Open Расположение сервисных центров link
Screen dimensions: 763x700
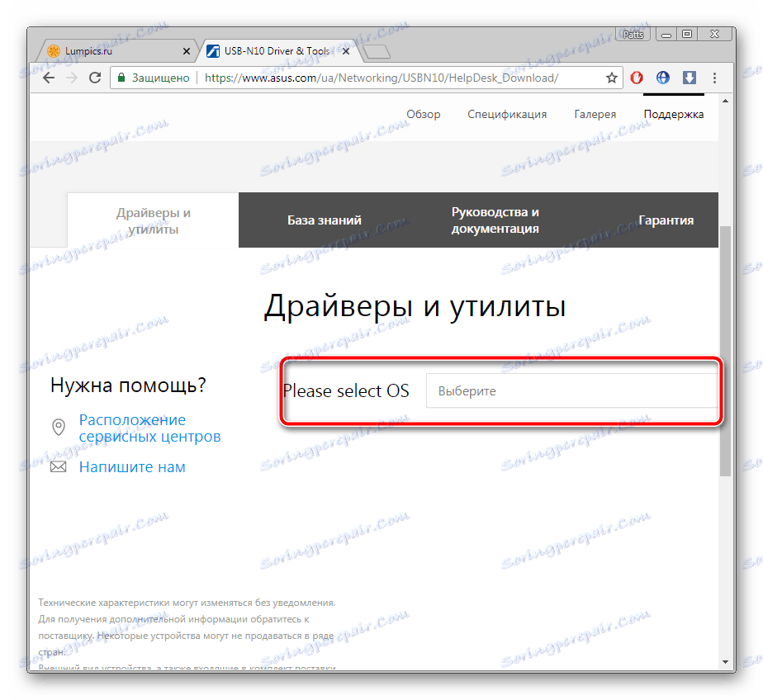point(150,428)
